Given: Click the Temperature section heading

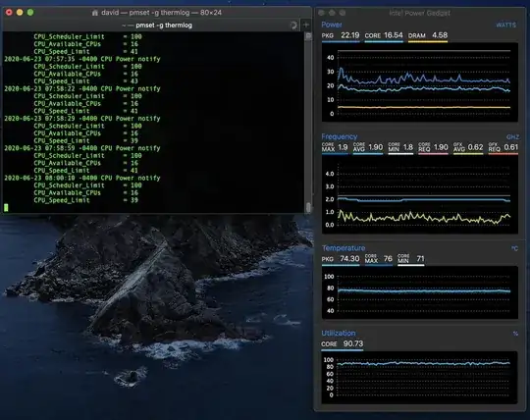Looking at the screenshot, I should (x=344, y=248).
